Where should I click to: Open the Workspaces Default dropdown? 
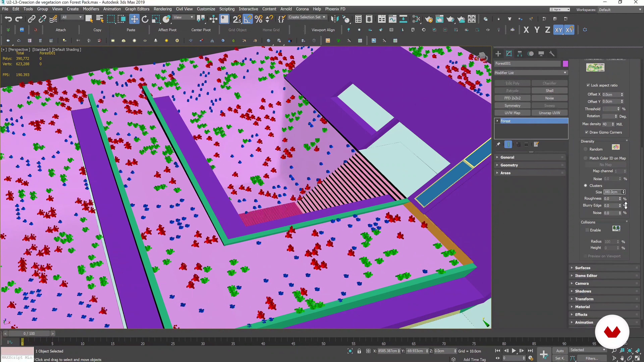click(621, 10)
